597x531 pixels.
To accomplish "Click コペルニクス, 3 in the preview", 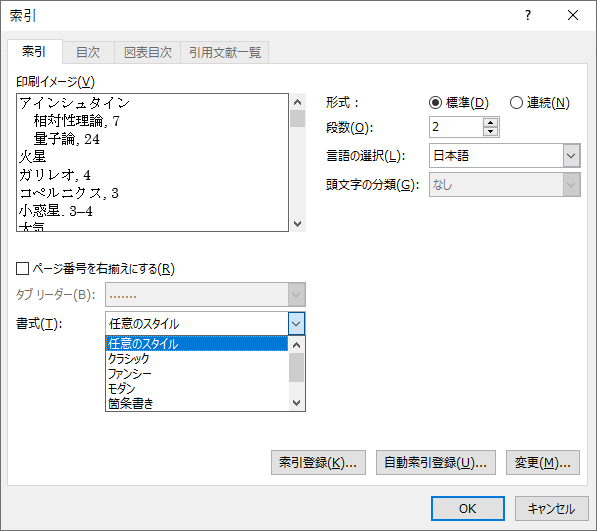I will click(69, 193).
